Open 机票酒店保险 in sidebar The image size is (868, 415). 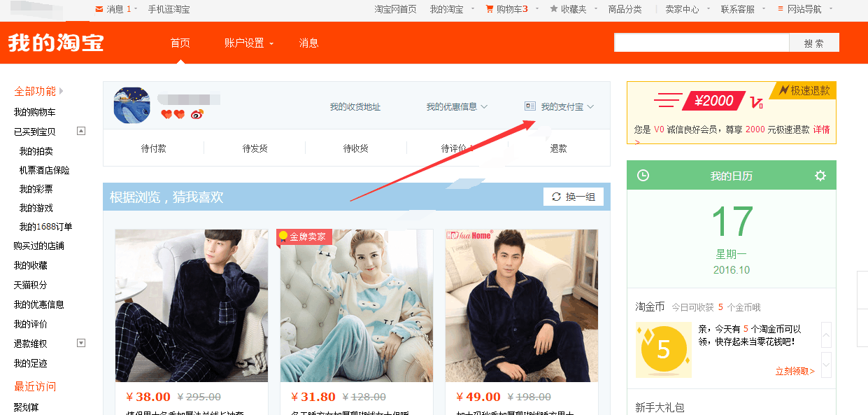pos(45,170)
